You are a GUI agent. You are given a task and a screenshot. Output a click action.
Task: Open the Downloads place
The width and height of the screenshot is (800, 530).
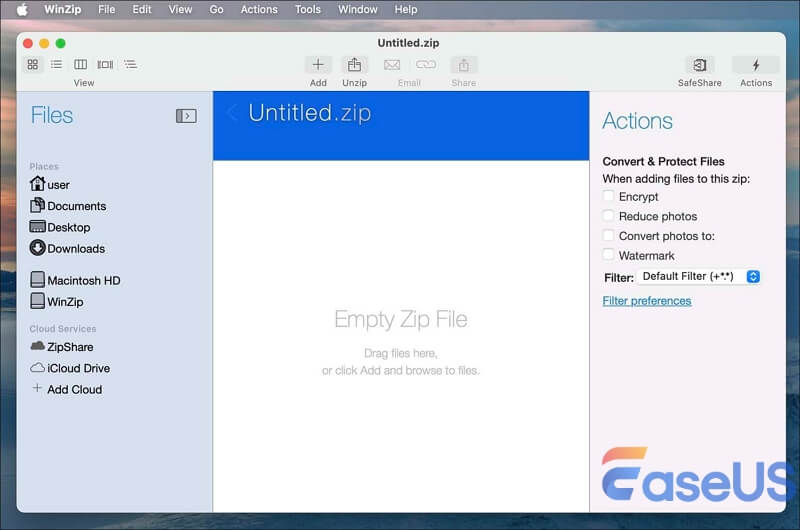pos(67,248)
